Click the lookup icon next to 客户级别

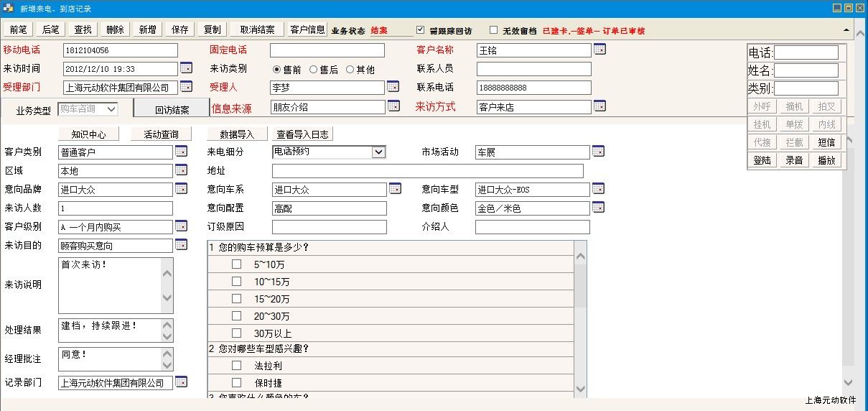click(x=181, y=226)
